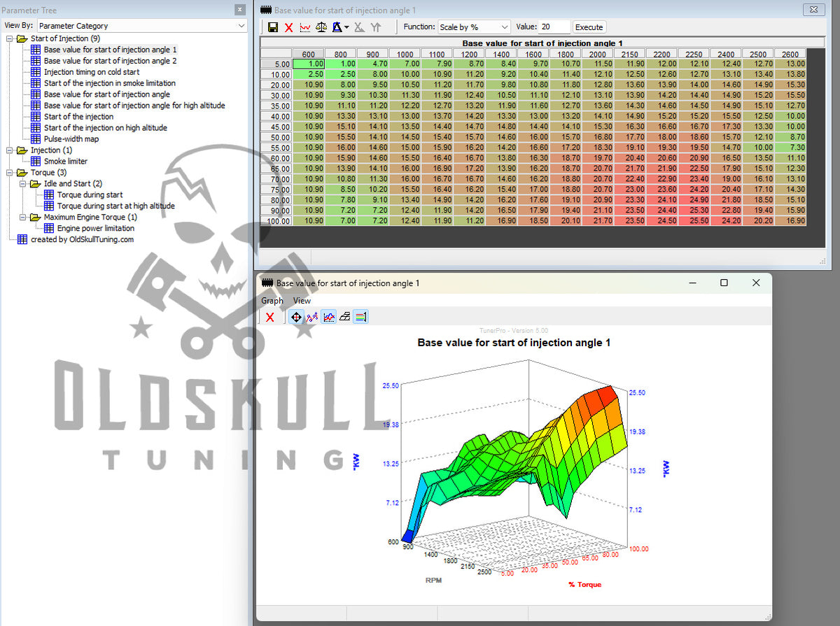Collapse Maximum Engine Torque folder
This screenshot has height=626, width=840.
pos(22,218)
